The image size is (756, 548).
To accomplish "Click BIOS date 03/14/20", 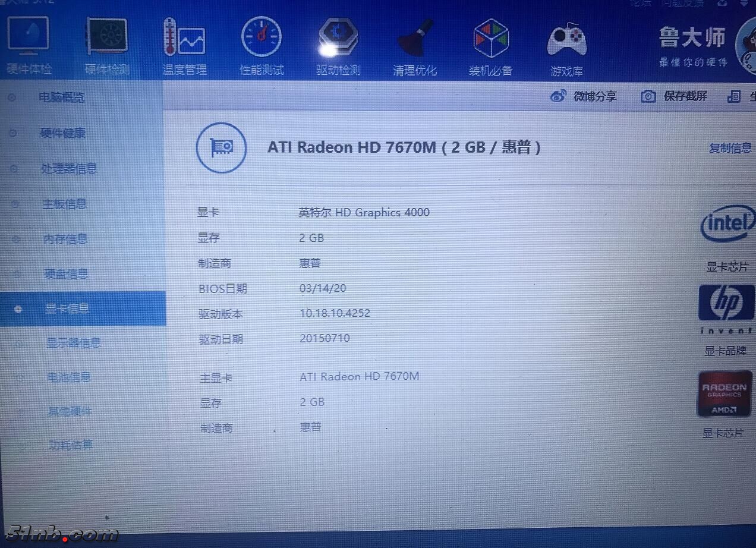I will point(323,288).
